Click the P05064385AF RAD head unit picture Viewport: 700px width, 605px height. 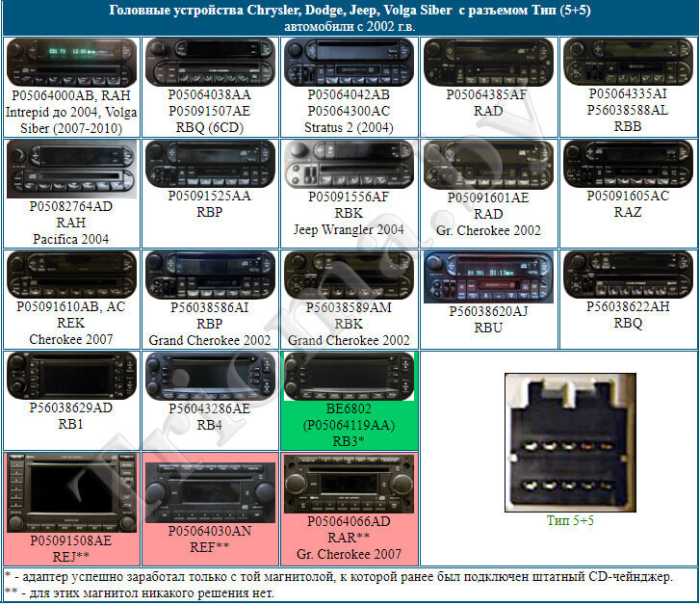[x=488, y=63]
